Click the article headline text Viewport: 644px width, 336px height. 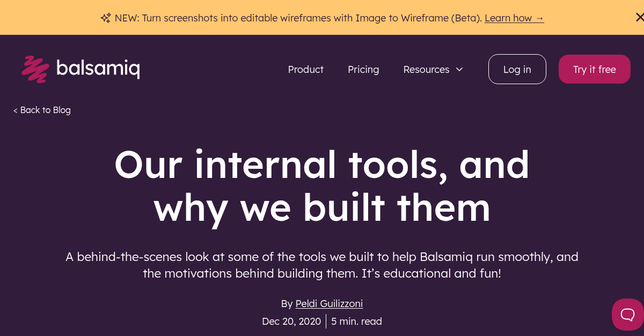322,186
